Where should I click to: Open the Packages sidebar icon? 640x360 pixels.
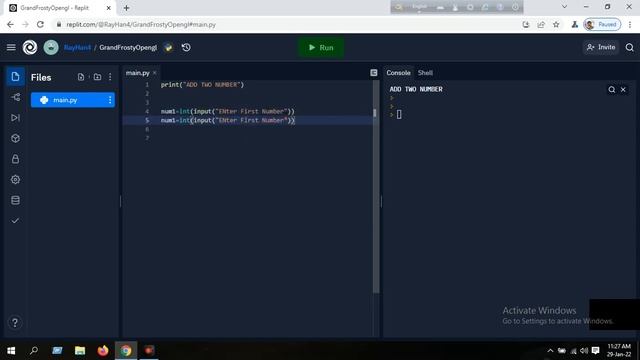click(x=15, y=138)
